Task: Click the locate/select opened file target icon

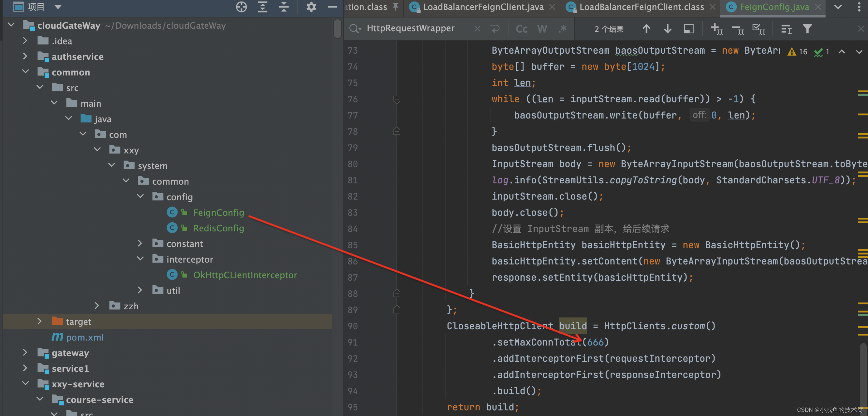Action: (241, 7)
